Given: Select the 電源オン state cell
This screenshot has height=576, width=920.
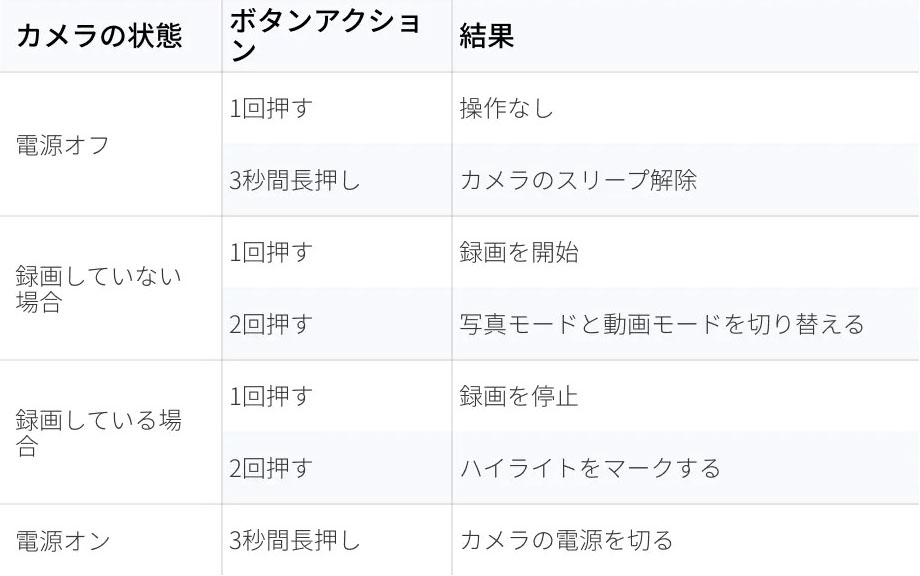Looking at the screenshot, I should 63,541.
